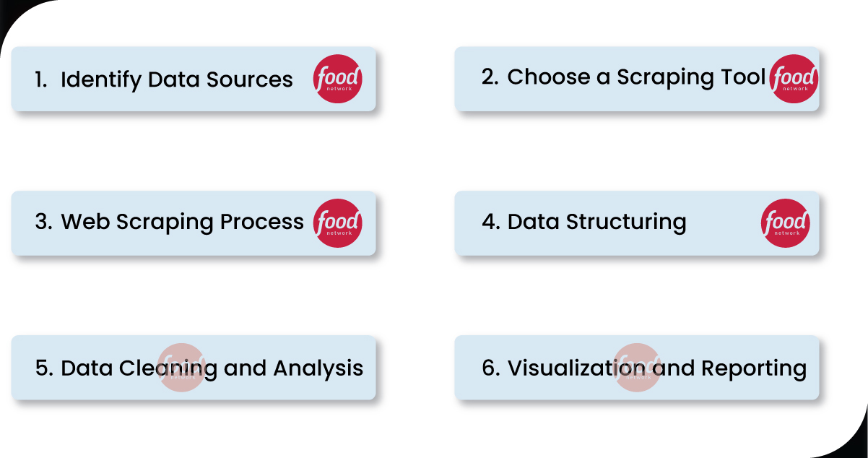Select the 'Data Cleaning and Analysis' text
Image resolution: width=868 pixels, height=458 pixels.
click(212, 368)
